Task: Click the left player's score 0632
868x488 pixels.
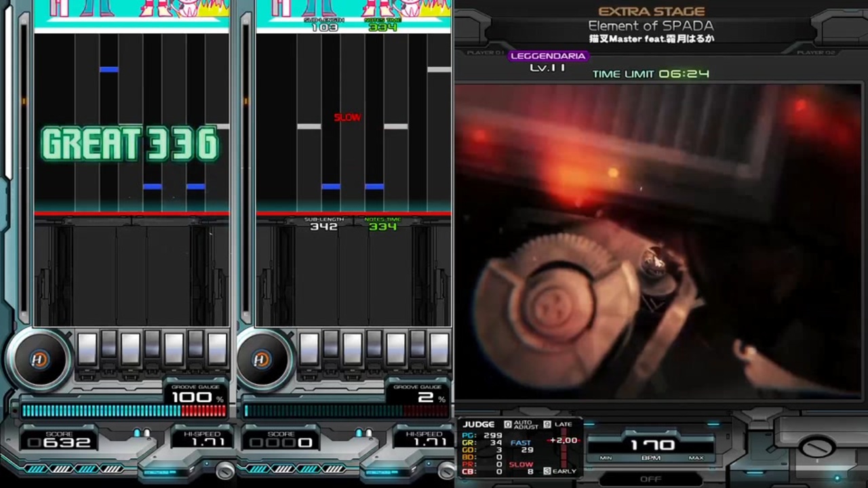Action: tap(60, 443)
